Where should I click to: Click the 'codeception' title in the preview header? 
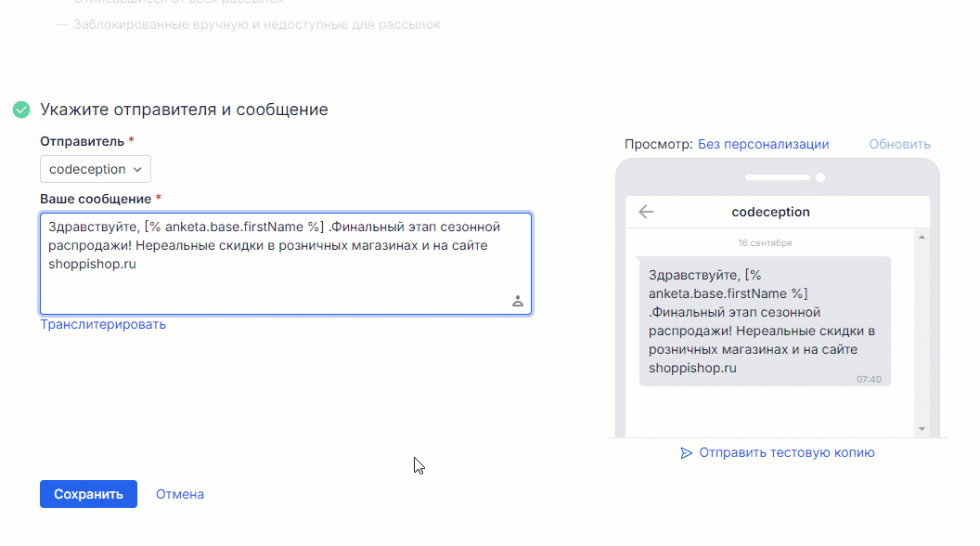coord(771,212)
